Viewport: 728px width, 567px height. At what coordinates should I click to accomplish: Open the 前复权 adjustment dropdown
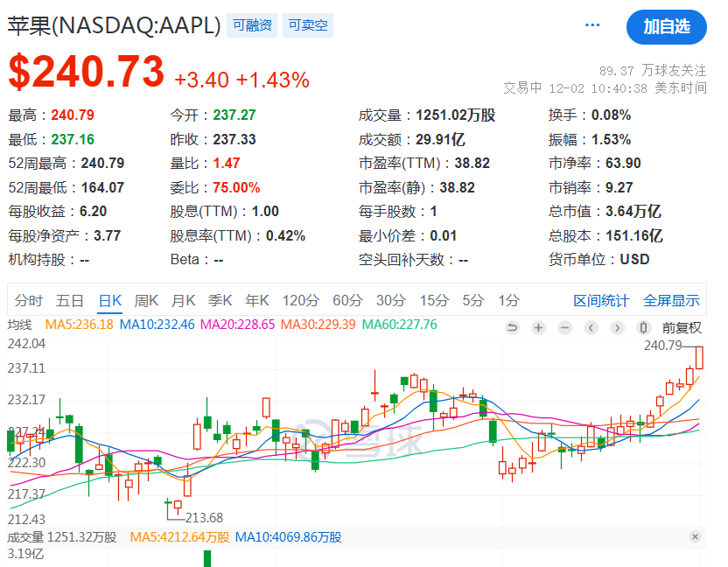682,327
